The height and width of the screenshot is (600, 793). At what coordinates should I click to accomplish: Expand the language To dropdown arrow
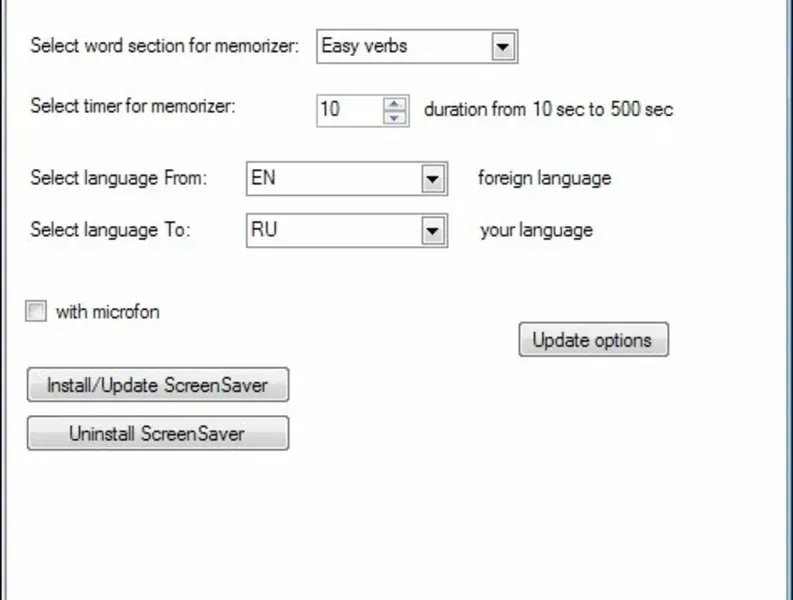tap(432, 231)
